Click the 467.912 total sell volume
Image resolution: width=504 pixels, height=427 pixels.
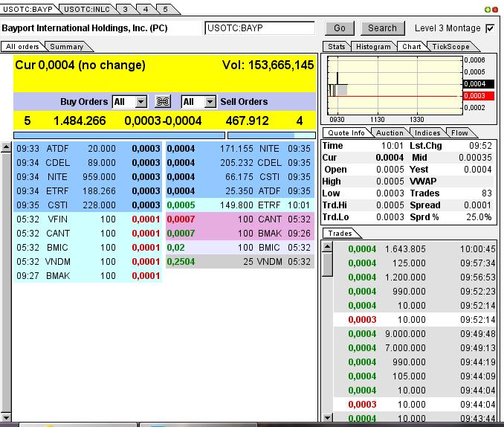(x=248, y=121)
